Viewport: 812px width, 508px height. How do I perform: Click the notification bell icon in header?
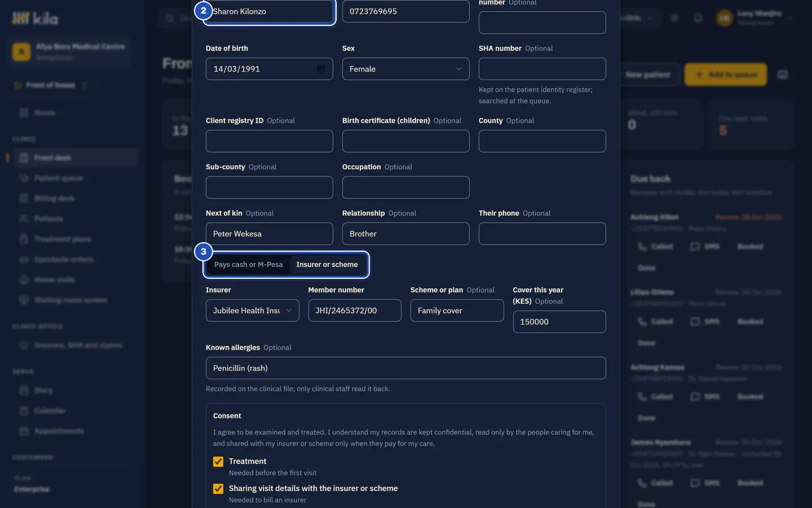pyautogui.click(x=698, y=18)
